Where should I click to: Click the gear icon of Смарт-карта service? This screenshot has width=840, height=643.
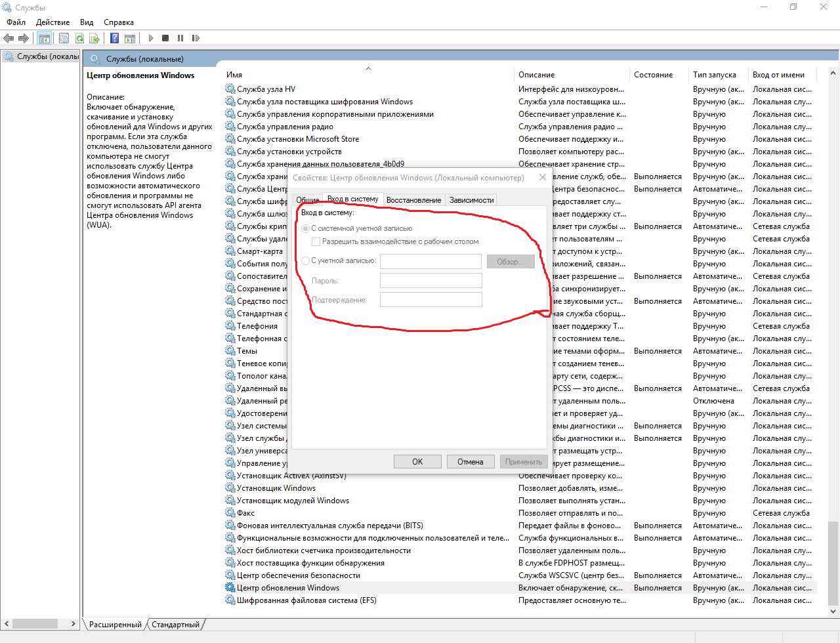230,251
